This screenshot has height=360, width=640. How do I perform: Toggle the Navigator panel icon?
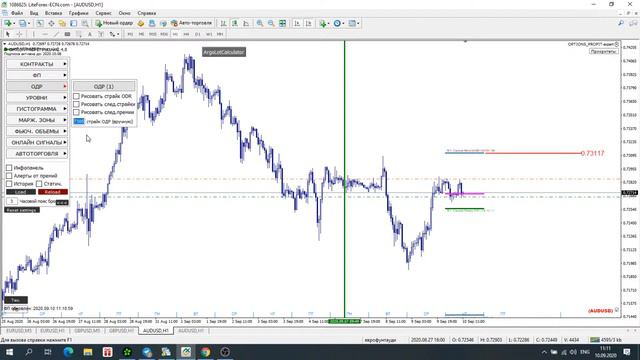click(x=62, y=23)
